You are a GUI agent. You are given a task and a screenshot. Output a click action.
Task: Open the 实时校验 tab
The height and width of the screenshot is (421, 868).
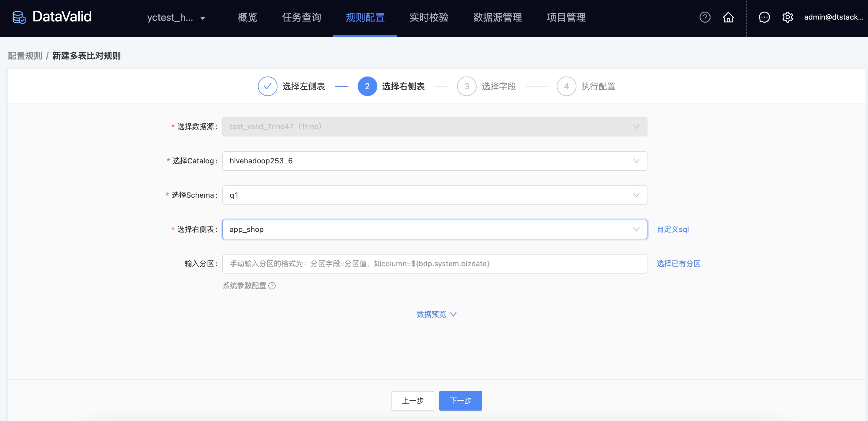click(x=428, y=17)
